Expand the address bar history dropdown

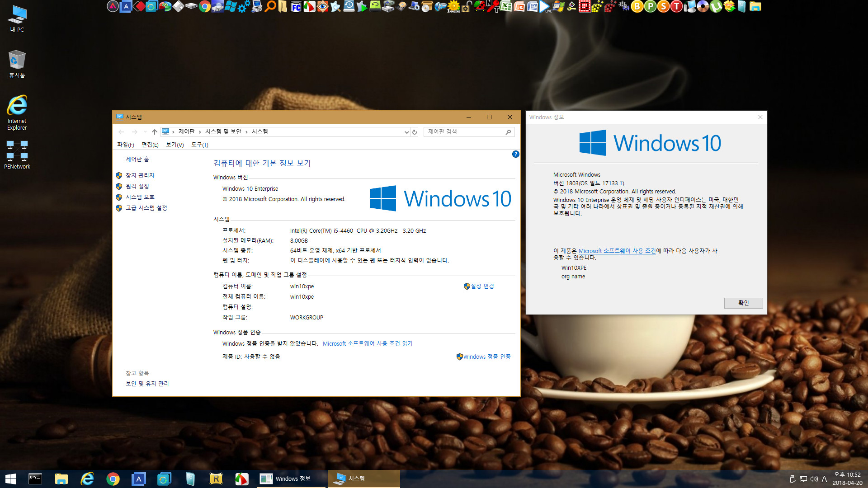[406, 132]
